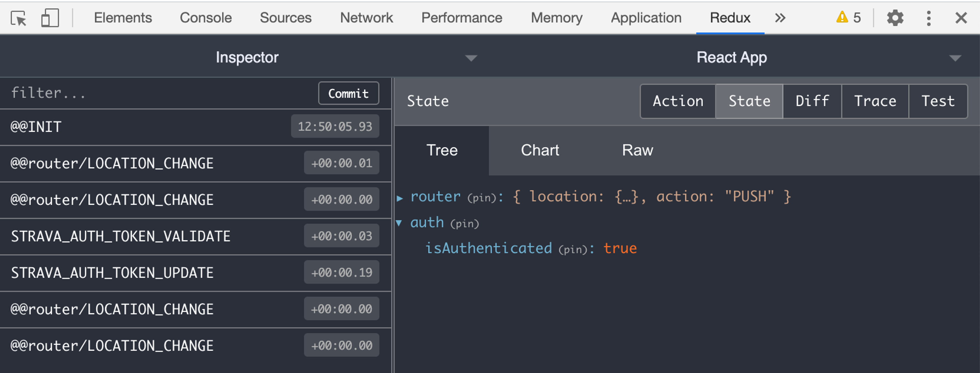Open the Inspector monitor dropdown
980x373 pixels.
471,58
